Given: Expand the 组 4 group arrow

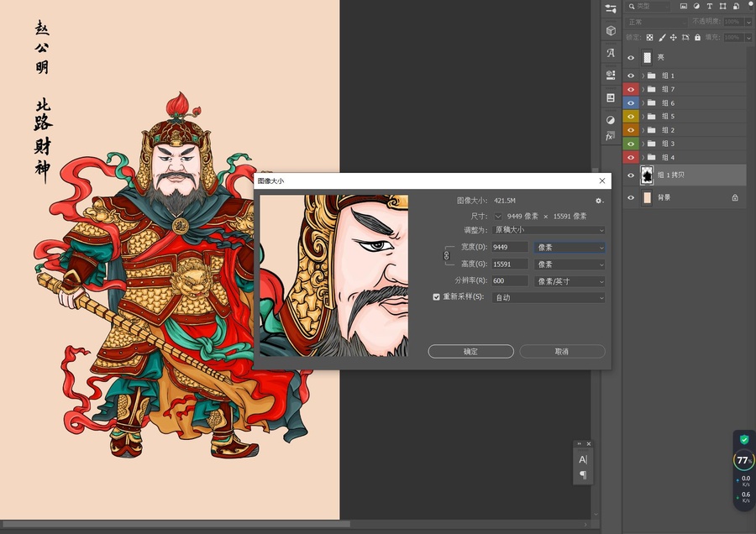Looking at the screenshot, I should click(643, 157).
